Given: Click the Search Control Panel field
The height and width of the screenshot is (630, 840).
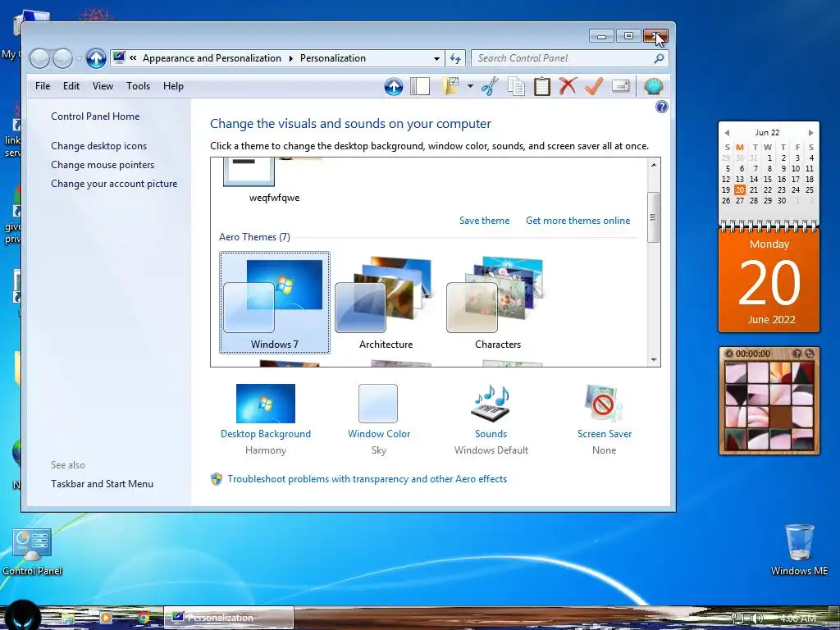Looking at the screenshot, I should (x=570, y=58).
